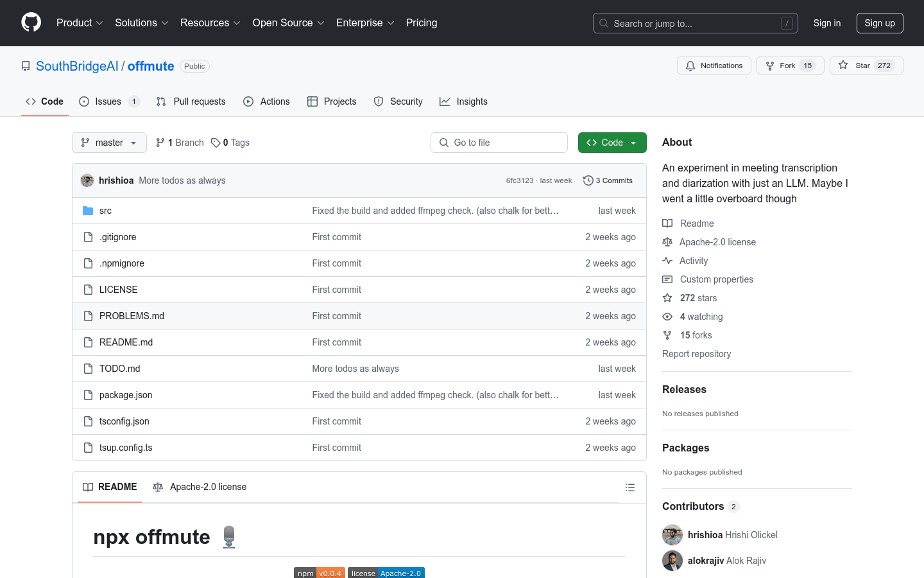
Task: Switch to the Projects tab
Action: tap(332, 101)
